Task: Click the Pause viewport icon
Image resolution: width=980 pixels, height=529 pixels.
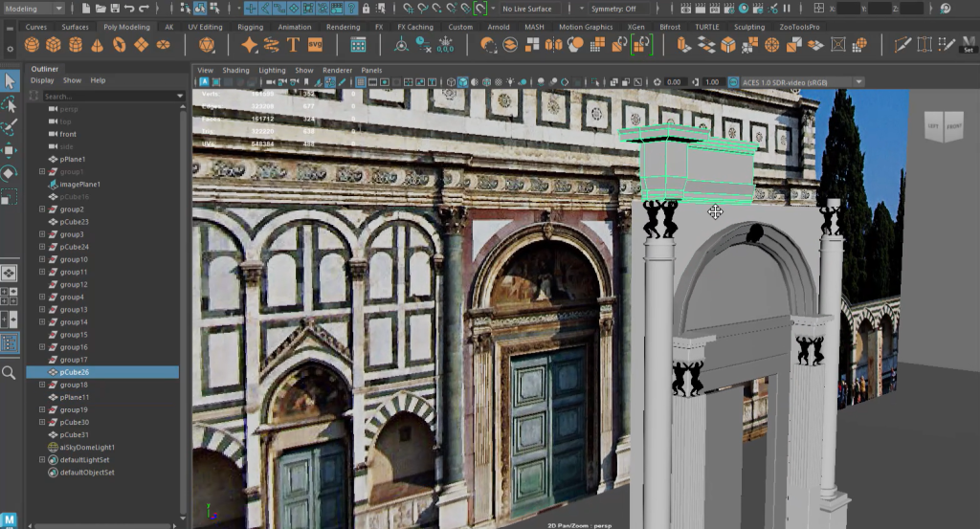Action: coord(787,9)
